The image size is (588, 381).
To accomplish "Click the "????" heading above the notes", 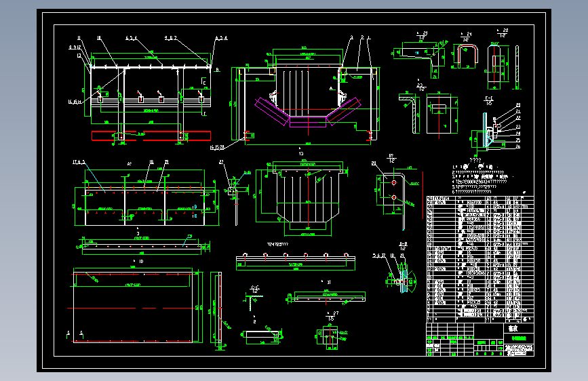I will tap(475, 160).
